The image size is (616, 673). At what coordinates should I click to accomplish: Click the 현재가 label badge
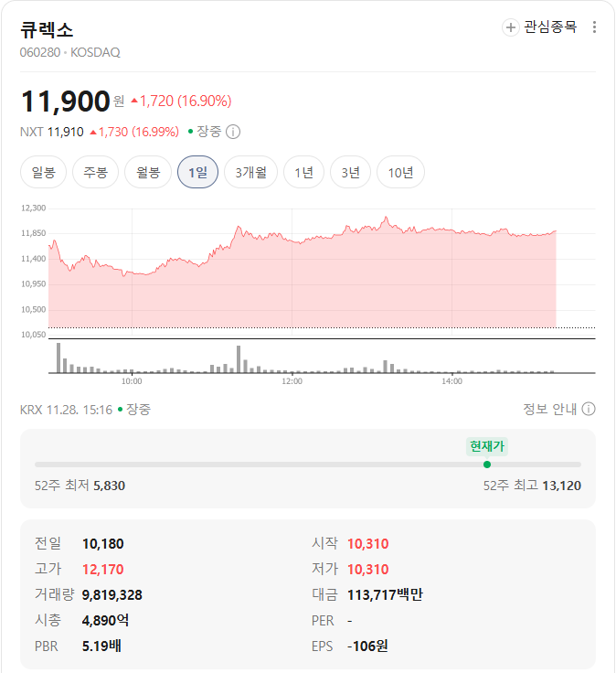[x=487, y=446]
